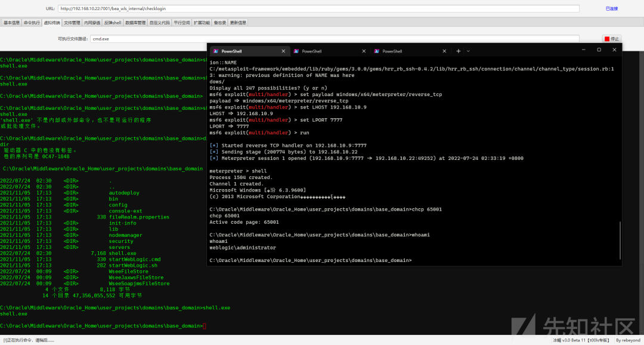Click the '冰蝎 v3.0 Beta 11' version label
This screenshot has height=345, width=644.
point(582,340)
